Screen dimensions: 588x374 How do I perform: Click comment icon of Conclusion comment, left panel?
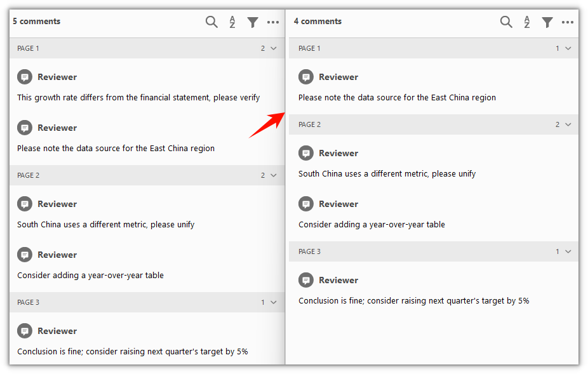tap(25, 331)
